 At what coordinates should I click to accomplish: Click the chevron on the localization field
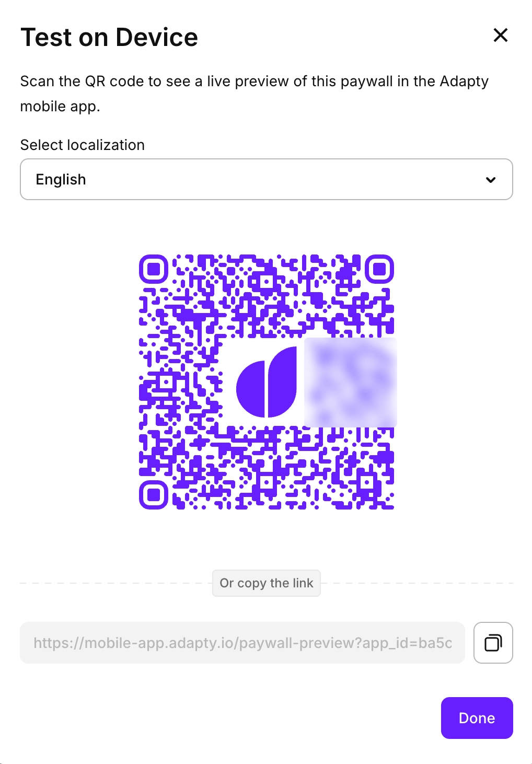(490, 180)
